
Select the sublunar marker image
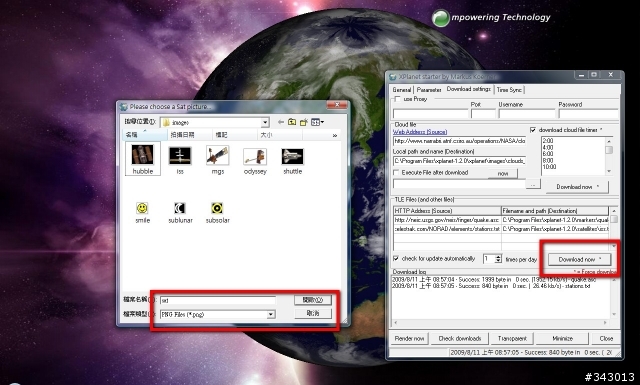(x=180, y=212)
